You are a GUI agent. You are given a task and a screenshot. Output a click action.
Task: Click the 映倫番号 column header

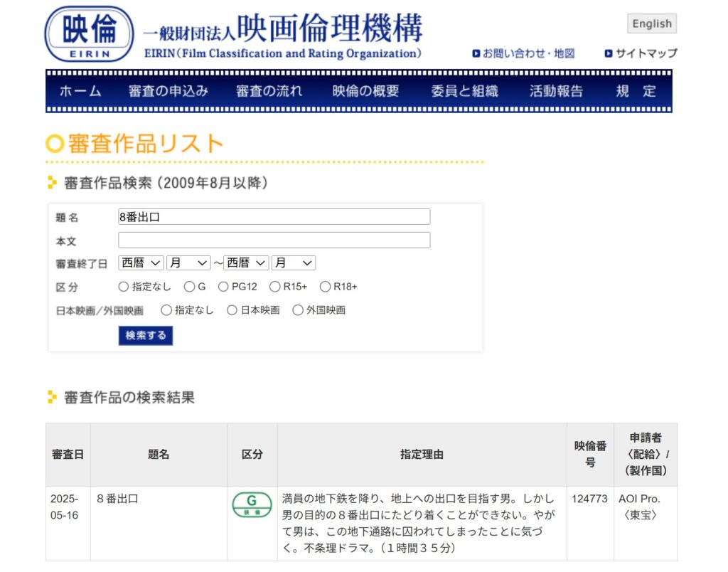pyautogui.click(x=590, y=455)
